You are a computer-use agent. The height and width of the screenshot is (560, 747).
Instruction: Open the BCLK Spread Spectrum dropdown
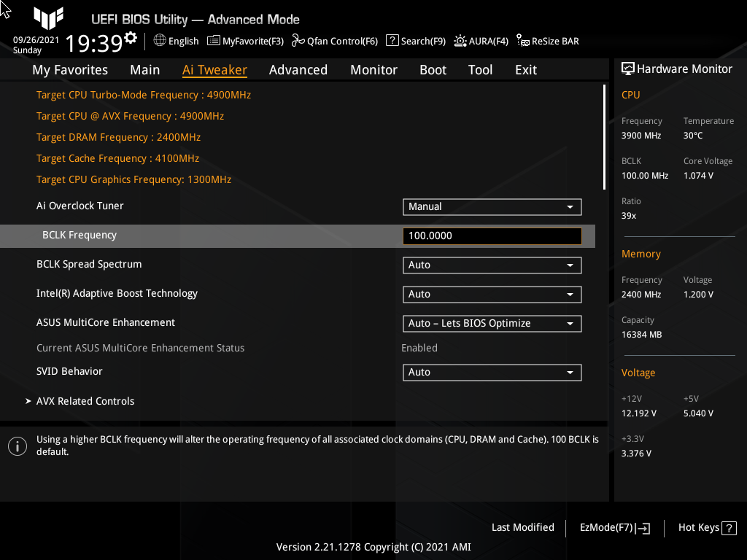pos(492,265)
